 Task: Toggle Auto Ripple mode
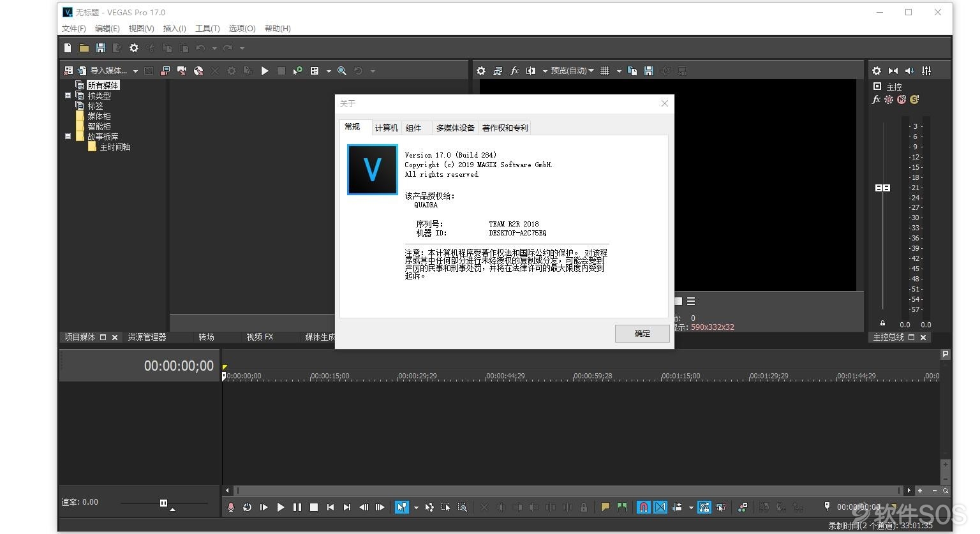point(677,507)
